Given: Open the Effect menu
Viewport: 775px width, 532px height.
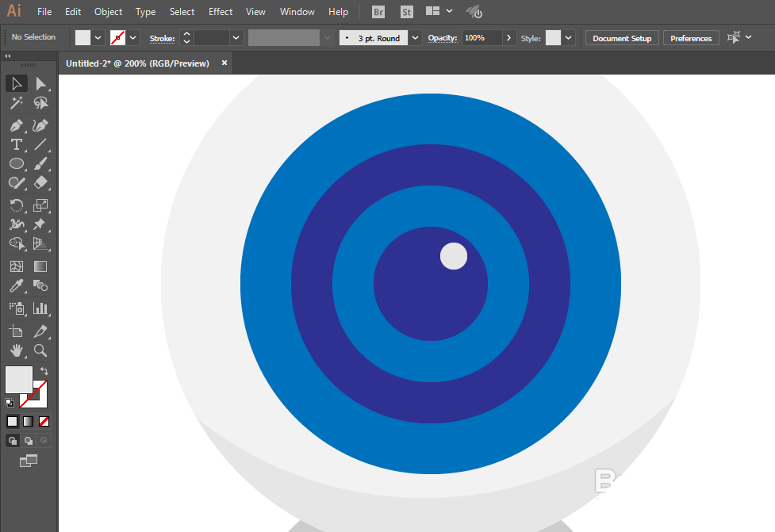Looking at the screenshot, I should click(x=221, y=12).
